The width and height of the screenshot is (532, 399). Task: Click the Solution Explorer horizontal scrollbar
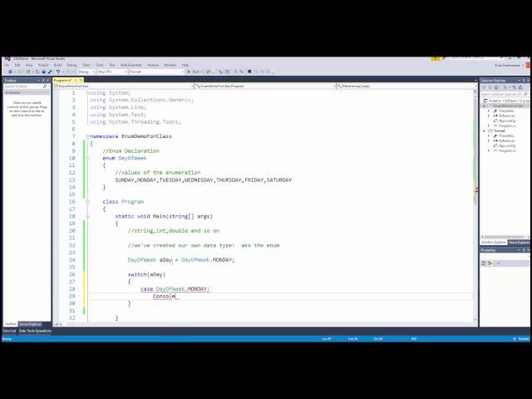(505, 237)
